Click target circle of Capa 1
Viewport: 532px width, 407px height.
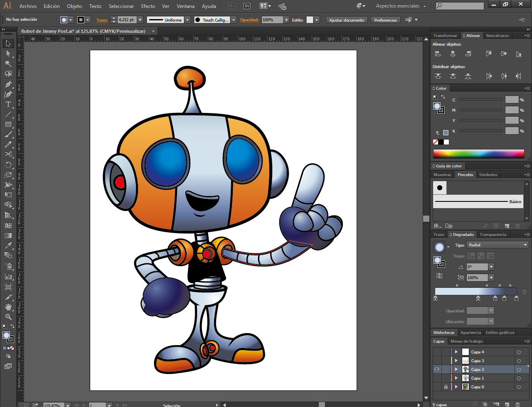pos(519,378)
